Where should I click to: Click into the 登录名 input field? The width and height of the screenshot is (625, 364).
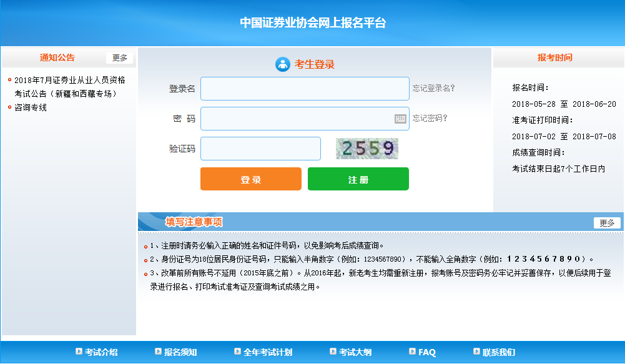[304, 88]
